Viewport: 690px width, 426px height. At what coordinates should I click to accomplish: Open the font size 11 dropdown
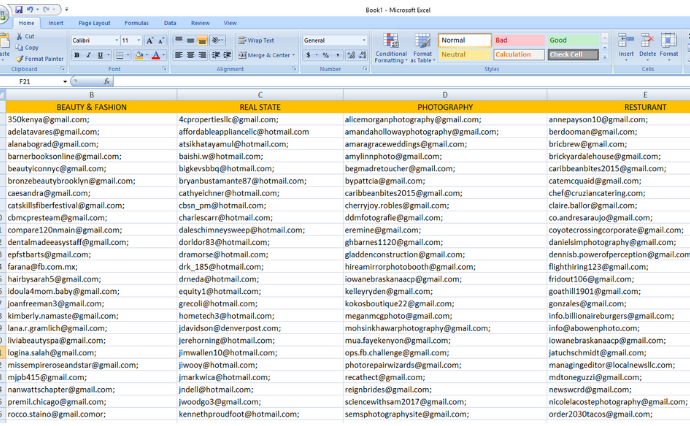(139, 40)
